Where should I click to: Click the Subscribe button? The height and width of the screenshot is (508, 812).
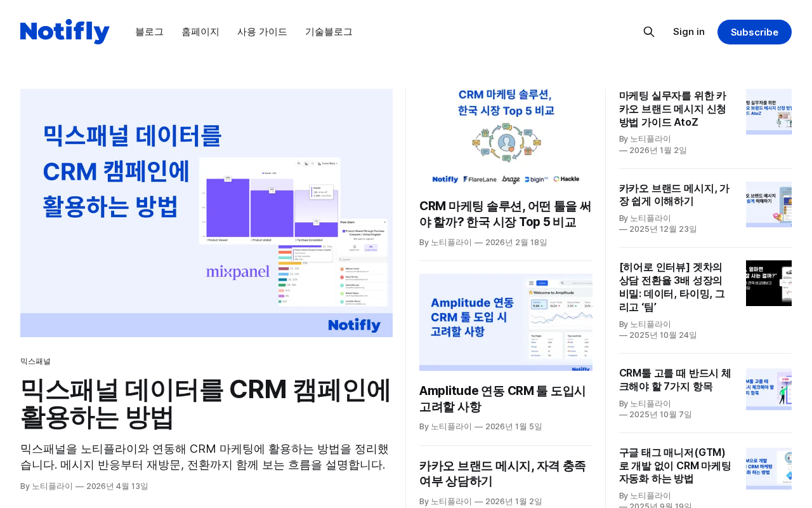754,32
